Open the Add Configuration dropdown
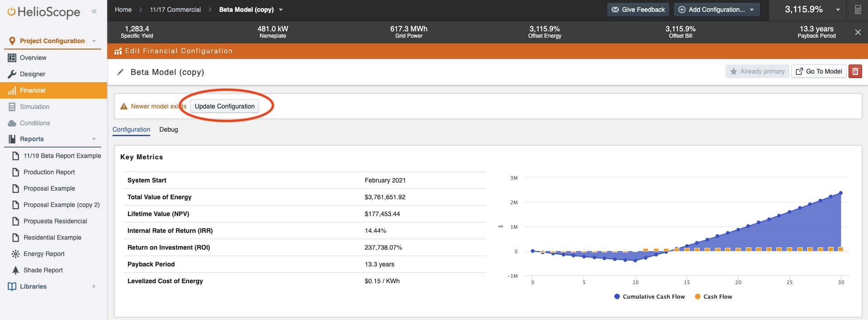868x320 pixels. (716, 10)
